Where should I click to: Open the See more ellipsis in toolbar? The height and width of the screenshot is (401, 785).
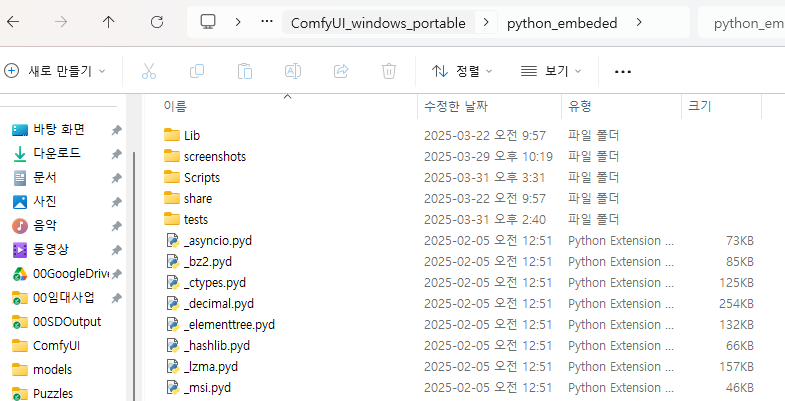tap(623, 72)
